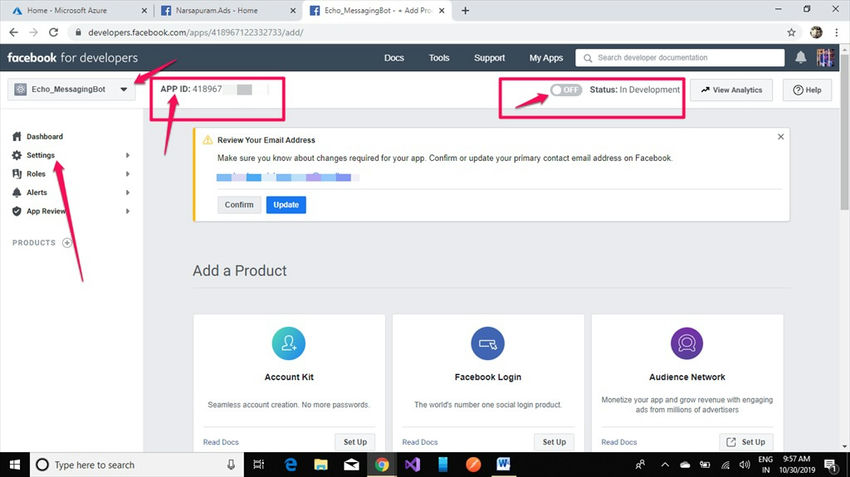Click the App Review shield icon
Screen dimensions: 850x477
click(x=17, y=211)
